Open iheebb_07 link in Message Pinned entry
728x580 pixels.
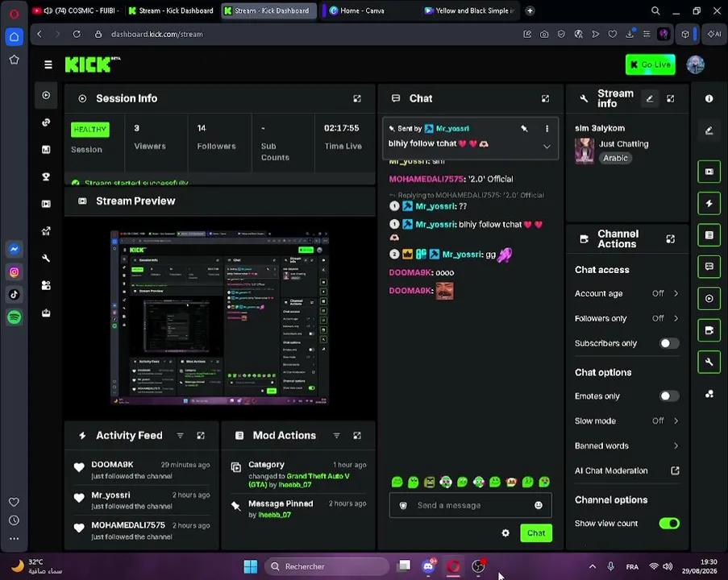274,515
